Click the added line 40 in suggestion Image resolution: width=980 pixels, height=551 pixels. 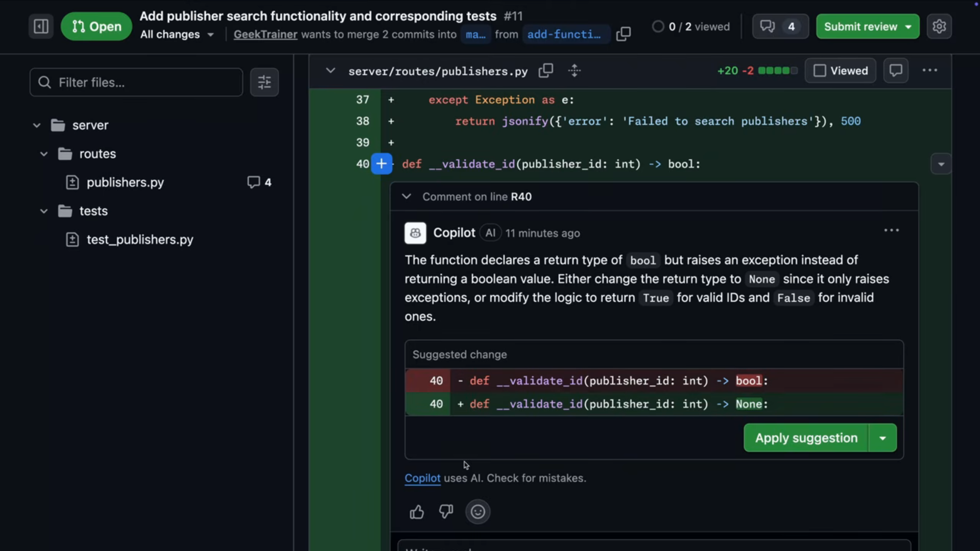[x=654, y=404]
